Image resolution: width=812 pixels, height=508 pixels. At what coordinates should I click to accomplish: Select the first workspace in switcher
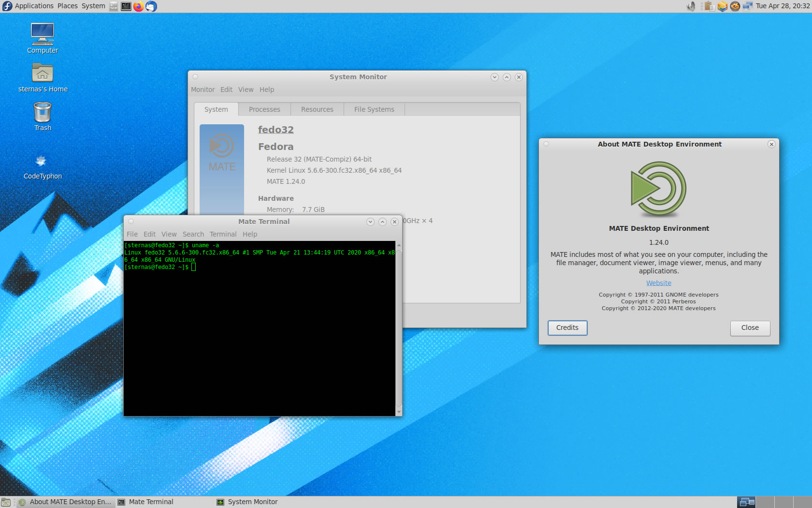(747, 502)
